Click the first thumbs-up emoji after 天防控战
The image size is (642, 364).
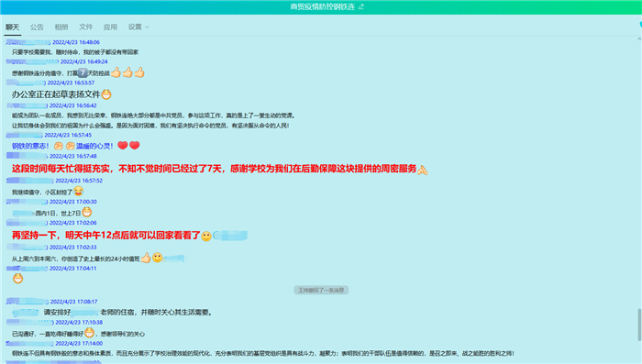point(116,72)
